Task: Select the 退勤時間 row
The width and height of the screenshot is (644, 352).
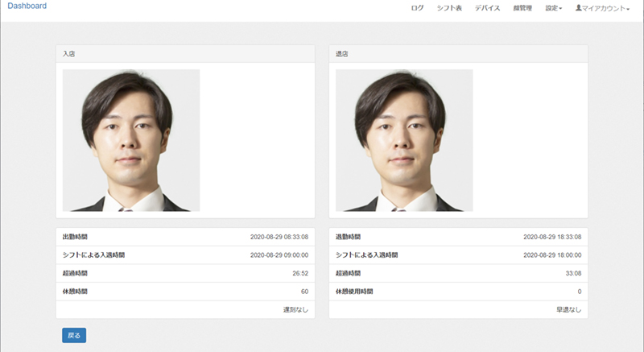Action: coord(458,237)
